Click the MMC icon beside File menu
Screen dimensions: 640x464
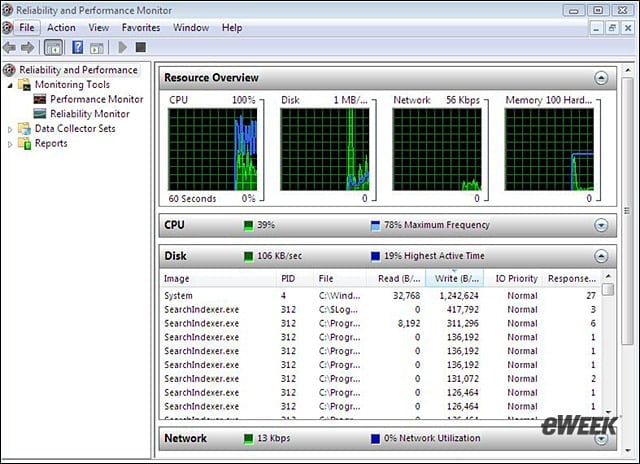point(7,27)
